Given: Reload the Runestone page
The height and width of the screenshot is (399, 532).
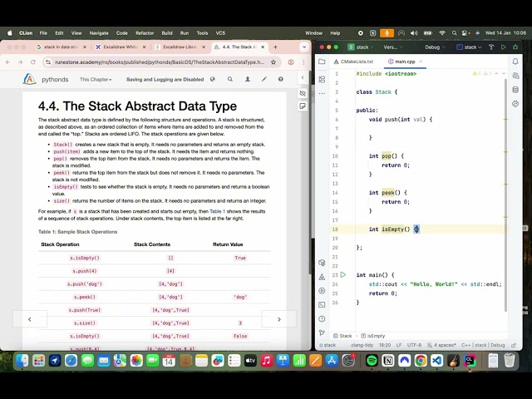Looking at the screenshot, I should (x=33, y=62).
